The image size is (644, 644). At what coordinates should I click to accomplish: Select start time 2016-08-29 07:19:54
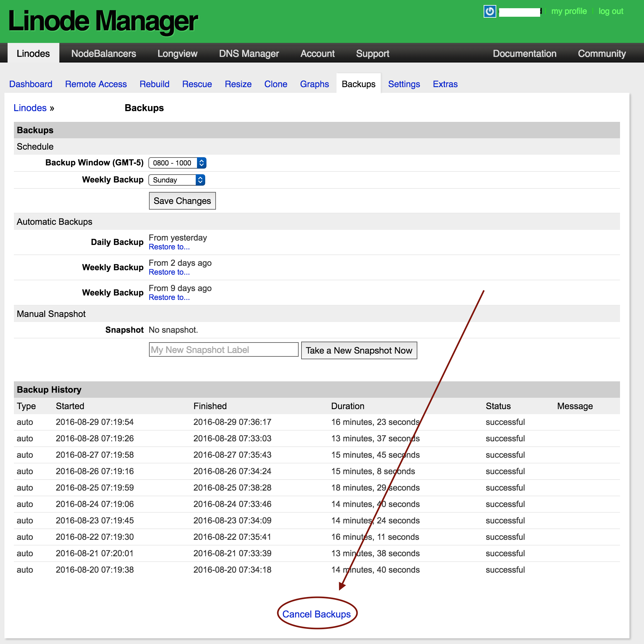coord(95,422)
